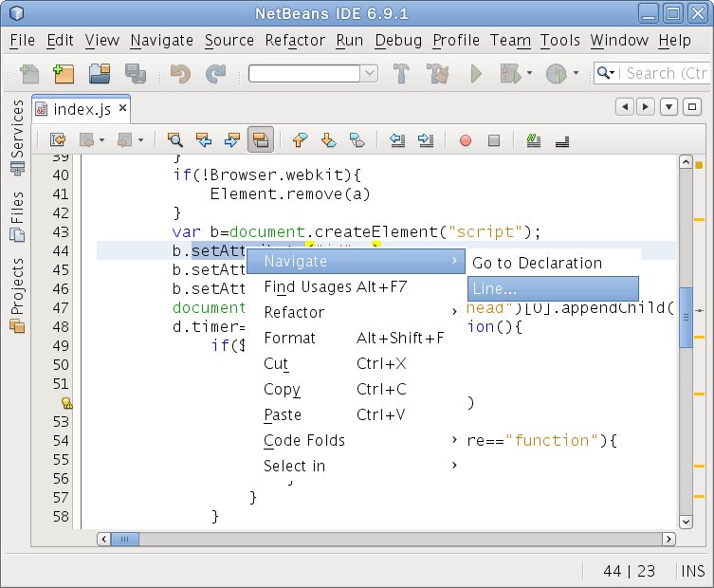Click the Clean and Build icon
Screen dimensions: 714x588
tap(438, 74)
